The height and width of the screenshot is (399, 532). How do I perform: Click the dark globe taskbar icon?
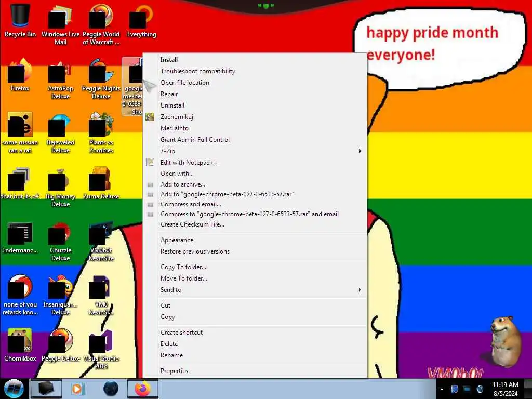point(111,389)
